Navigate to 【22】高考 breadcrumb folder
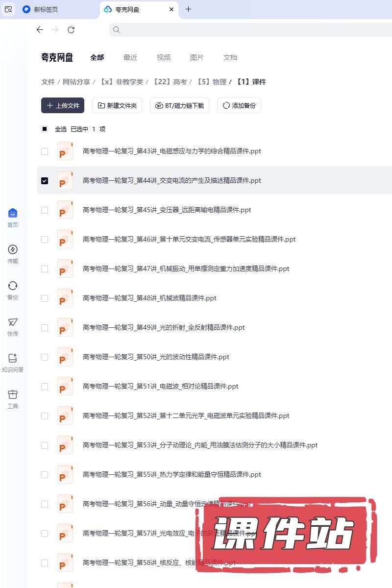The width and height of the screenshot is (392, 588). [x=170, y=82]
